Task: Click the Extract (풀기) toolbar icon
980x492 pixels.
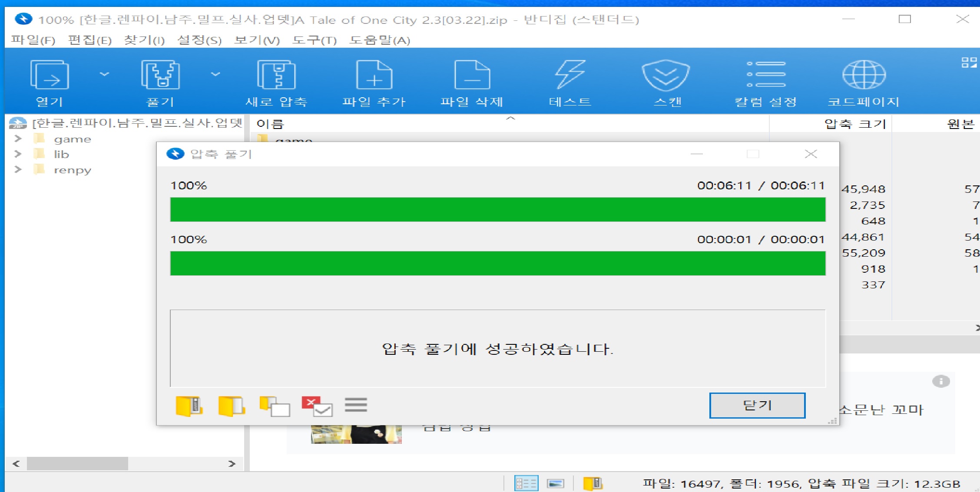Action: pyautogui.click(x=160, y=75)
